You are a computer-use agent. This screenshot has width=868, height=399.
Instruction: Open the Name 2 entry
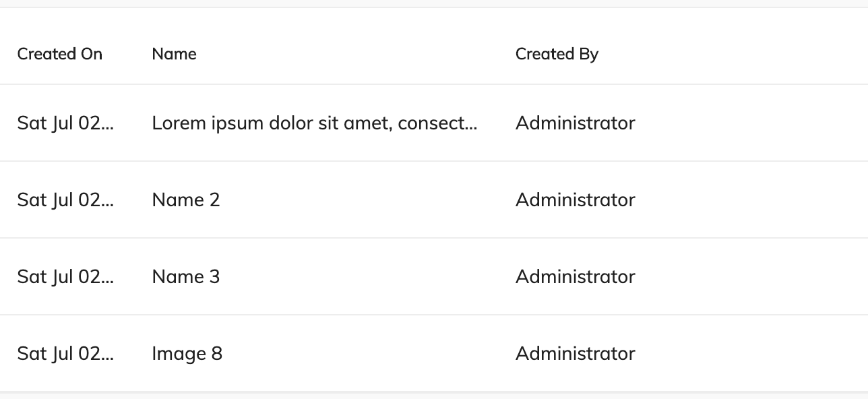186,200
